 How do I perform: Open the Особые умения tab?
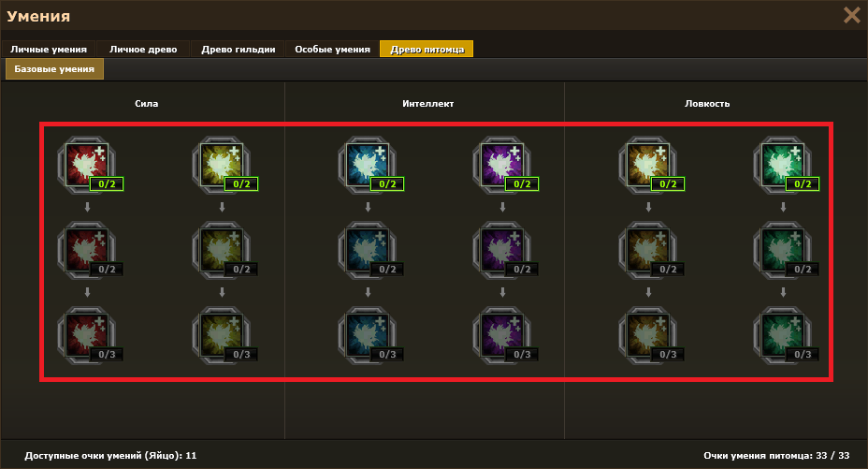(332, 50)
